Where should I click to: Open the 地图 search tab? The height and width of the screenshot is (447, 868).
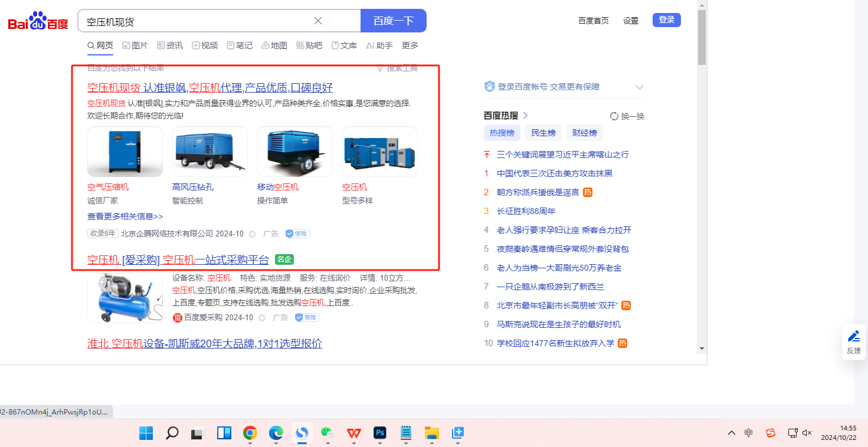coord(274,45)
